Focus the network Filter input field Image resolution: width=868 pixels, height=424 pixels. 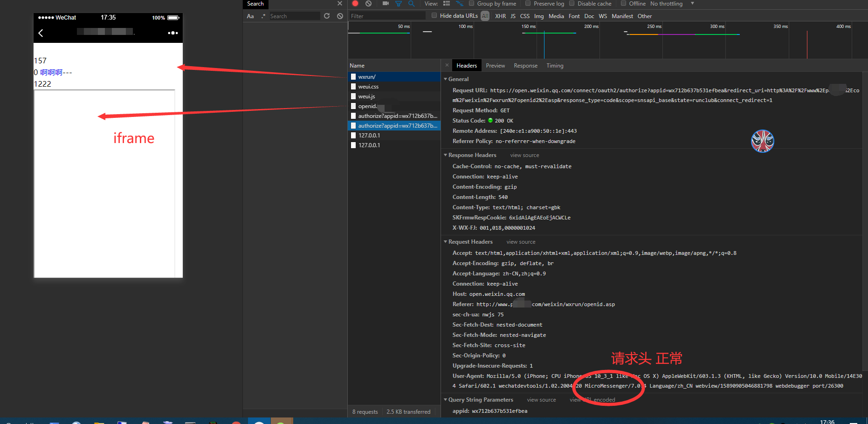[x=388, y=16]
